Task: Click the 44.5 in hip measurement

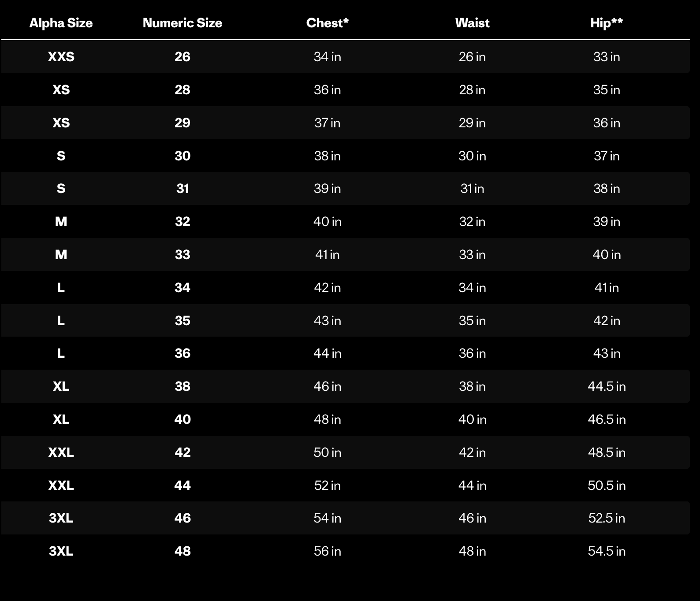Action: tap(607, 386)
